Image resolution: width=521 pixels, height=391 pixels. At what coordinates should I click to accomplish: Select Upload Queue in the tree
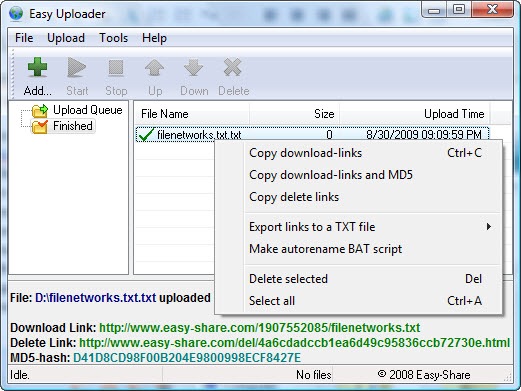click(88, 110)
